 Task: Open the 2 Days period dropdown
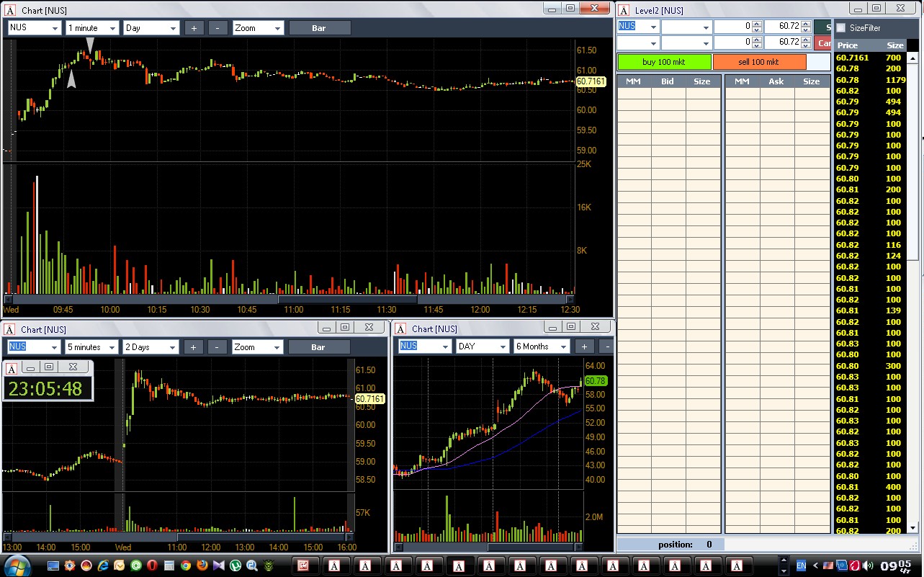[151, 347]
